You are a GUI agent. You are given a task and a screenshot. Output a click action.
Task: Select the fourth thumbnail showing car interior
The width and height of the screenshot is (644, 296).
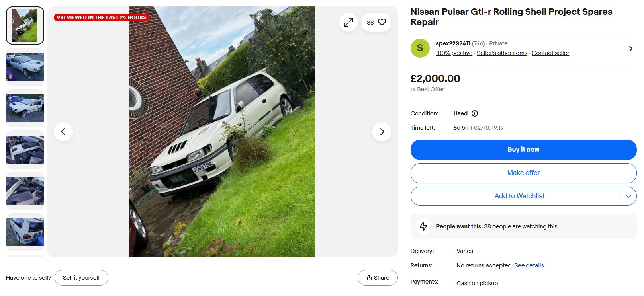point(25,150)
